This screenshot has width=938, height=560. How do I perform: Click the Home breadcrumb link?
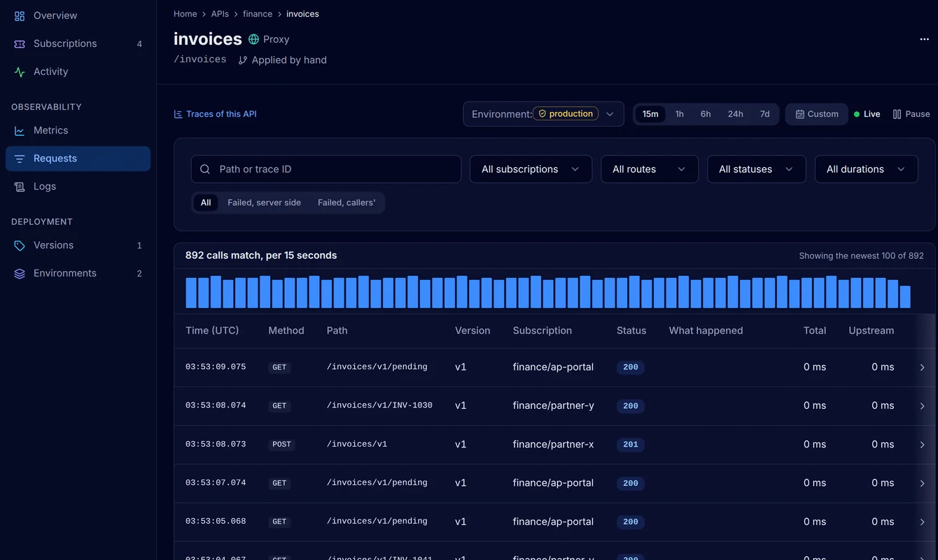[185, 14]
